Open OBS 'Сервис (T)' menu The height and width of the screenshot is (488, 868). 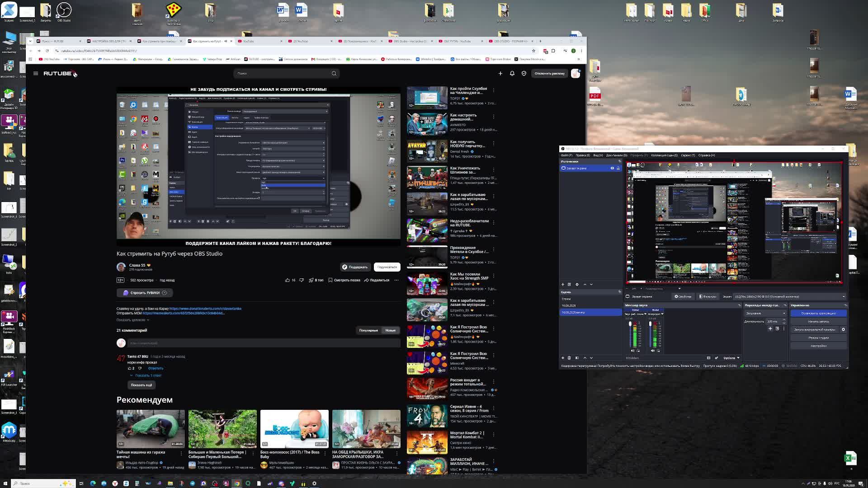pyautogui.click(x=688, y=155)
